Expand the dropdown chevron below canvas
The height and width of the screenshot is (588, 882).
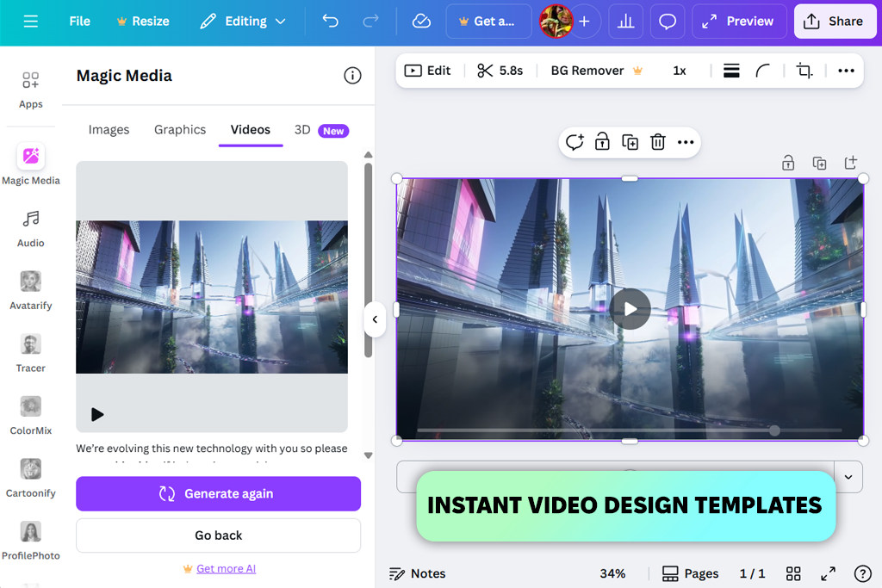848,477
